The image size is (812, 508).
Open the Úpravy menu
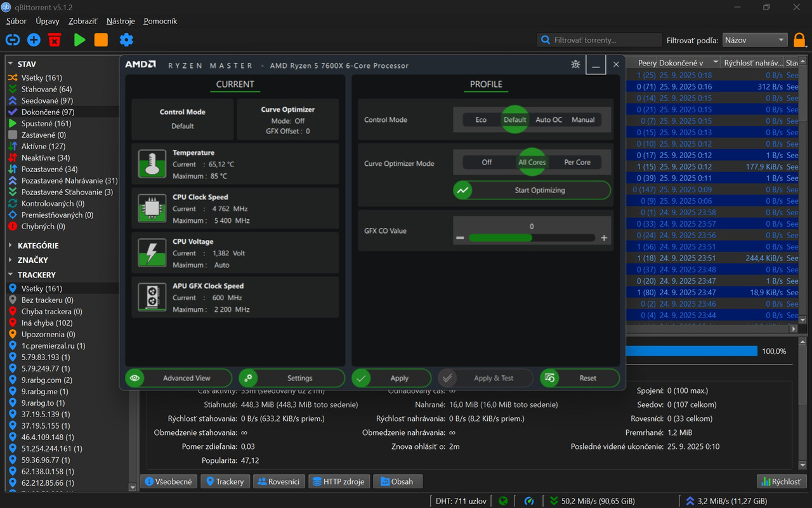point(48,21)
